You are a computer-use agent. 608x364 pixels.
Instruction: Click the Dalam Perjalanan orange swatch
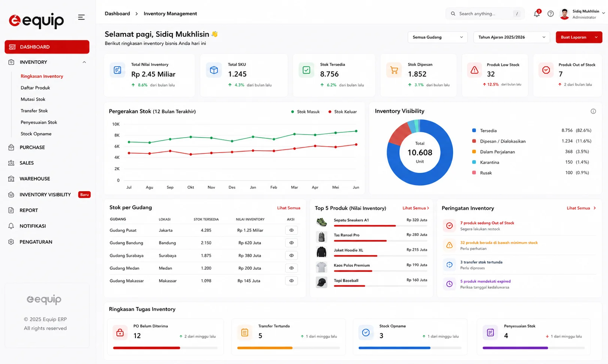click(474, 152)
